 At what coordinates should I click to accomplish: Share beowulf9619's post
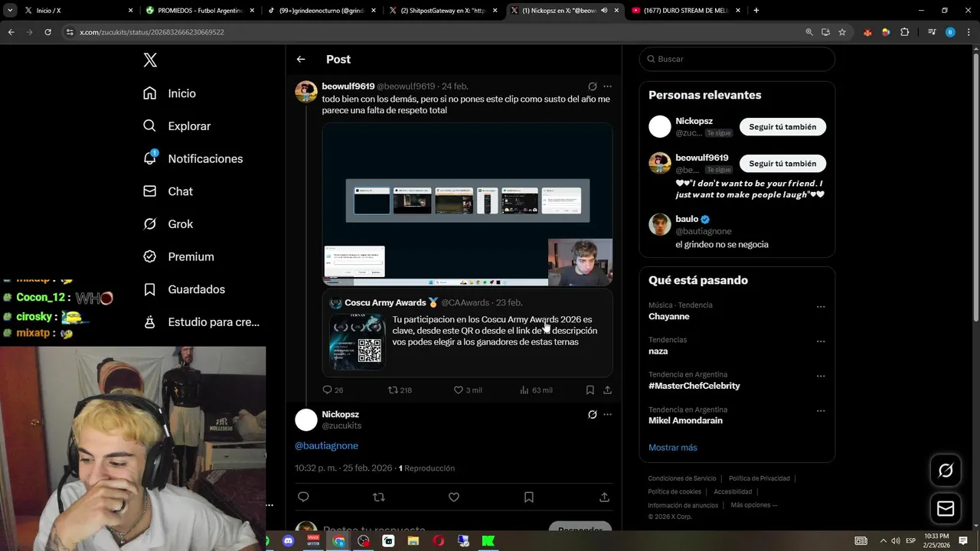click(x=607, y=390)
